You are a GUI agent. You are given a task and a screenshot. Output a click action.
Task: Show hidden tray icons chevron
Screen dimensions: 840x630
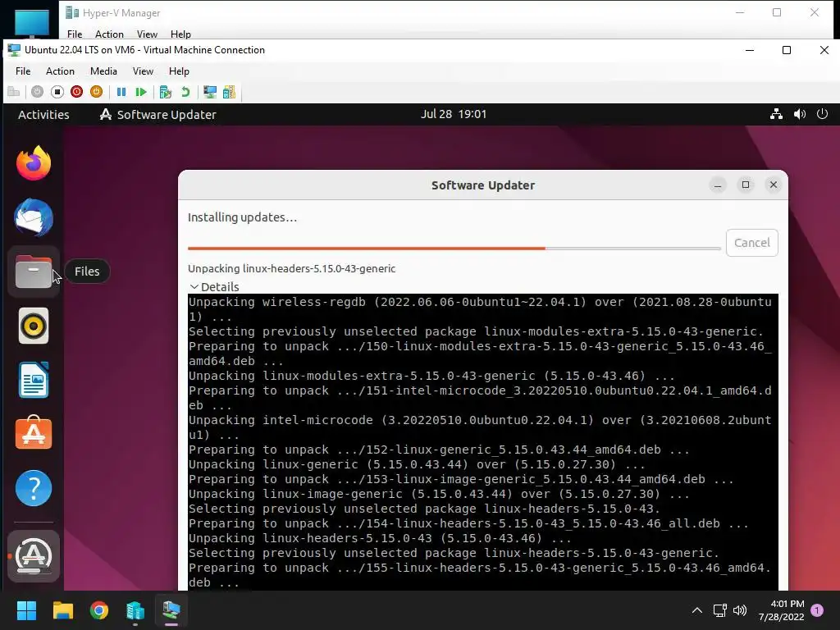tap(697, 610)
